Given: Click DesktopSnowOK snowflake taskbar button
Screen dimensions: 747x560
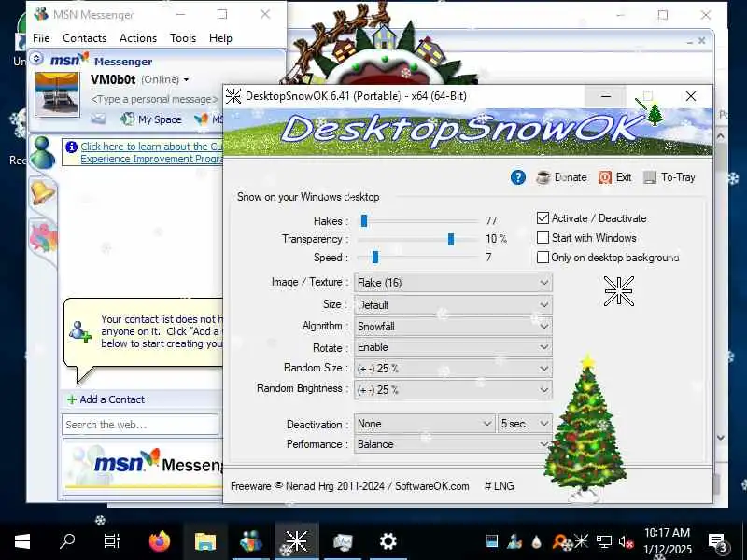Looking at the screenshot, I should (x=297, y=541).
